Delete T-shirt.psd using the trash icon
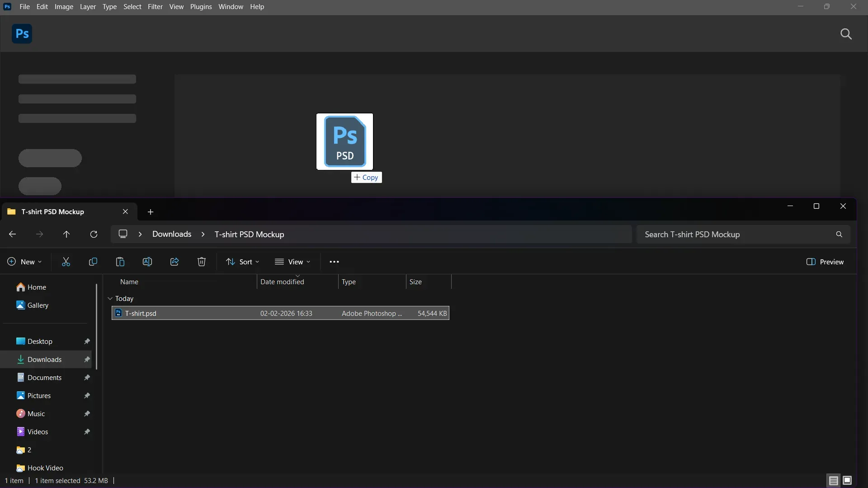Image resolution: width=868 pixels, height=488 pixels. point(202,262)
